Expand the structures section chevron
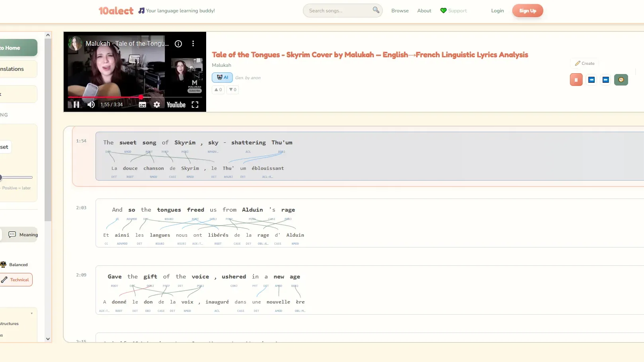644x362 pixels. (31, 313)
